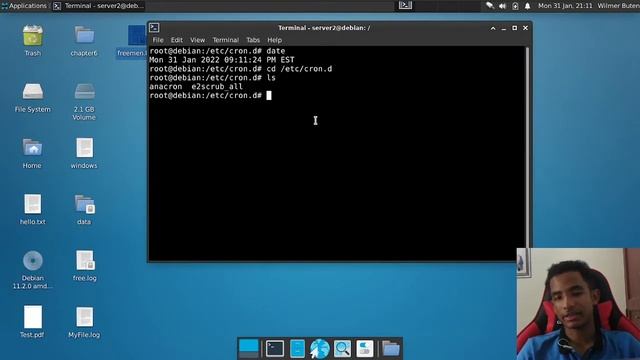Open the Terminal menu in menu bar
Viewport: 640px width, 360px height.
coord(225,40)
